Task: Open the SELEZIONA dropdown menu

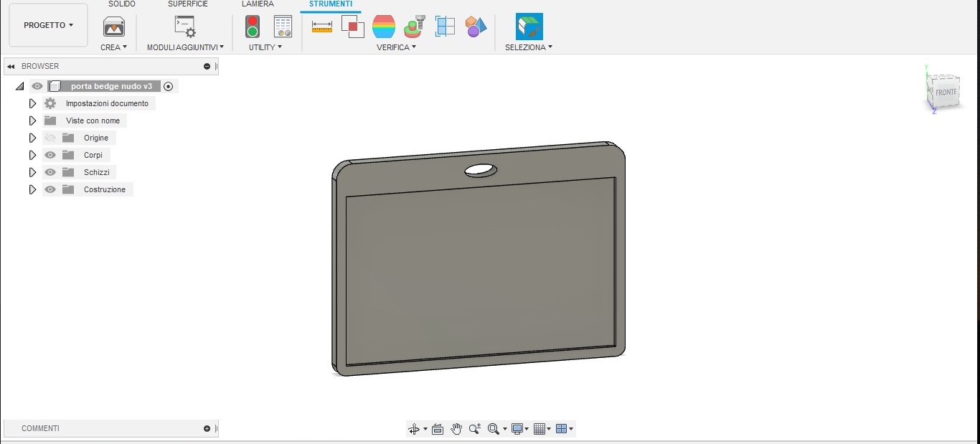Action: (529, 47)
